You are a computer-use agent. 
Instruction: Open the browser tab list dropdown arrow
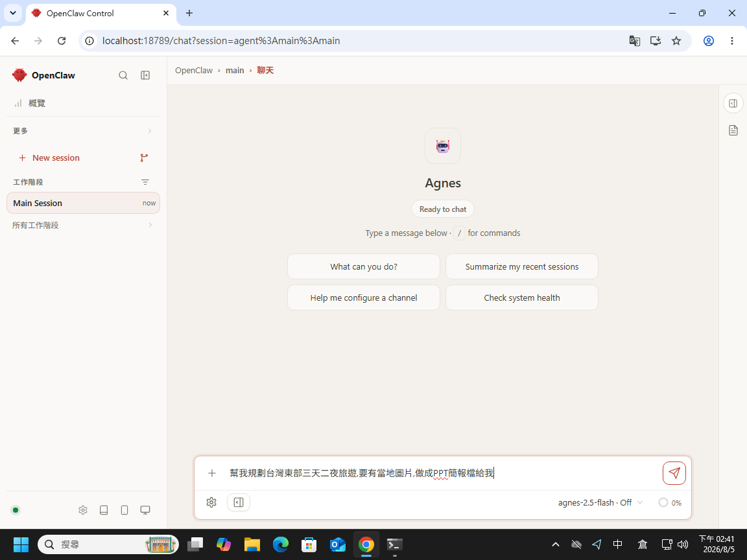[x=13, y=14]
